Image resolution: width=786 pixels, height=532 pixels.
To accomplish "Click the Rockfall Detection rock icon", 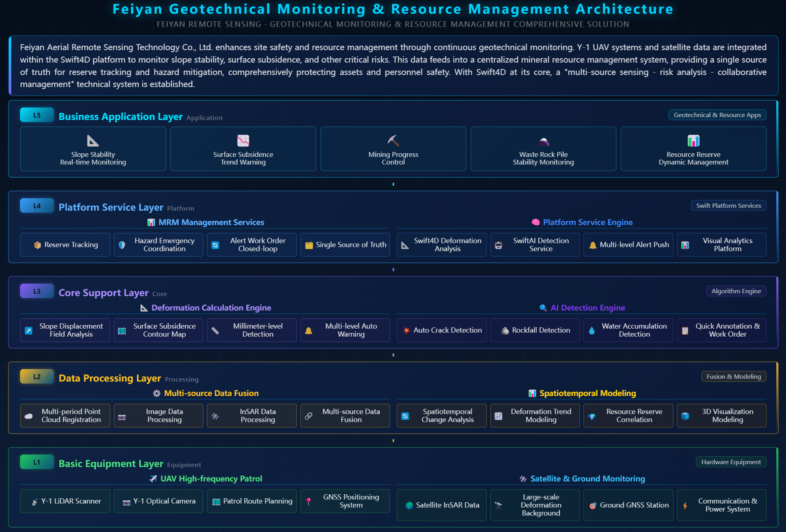I will click(505, 331).
